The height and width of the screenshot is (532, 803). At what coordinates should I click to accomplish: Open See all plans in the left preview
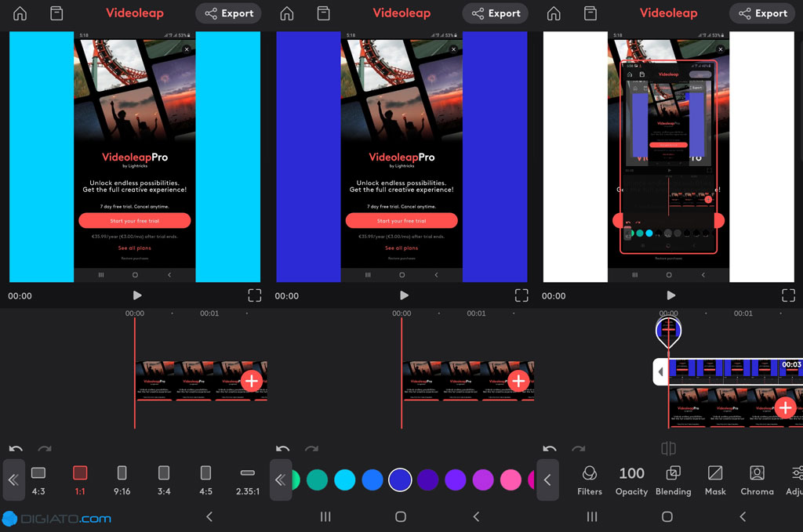click(135, 248)
